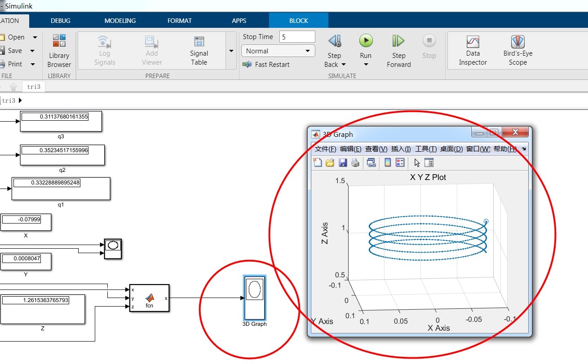588x364 pixels.
Task: Click Step Forward
Action: 398,50
